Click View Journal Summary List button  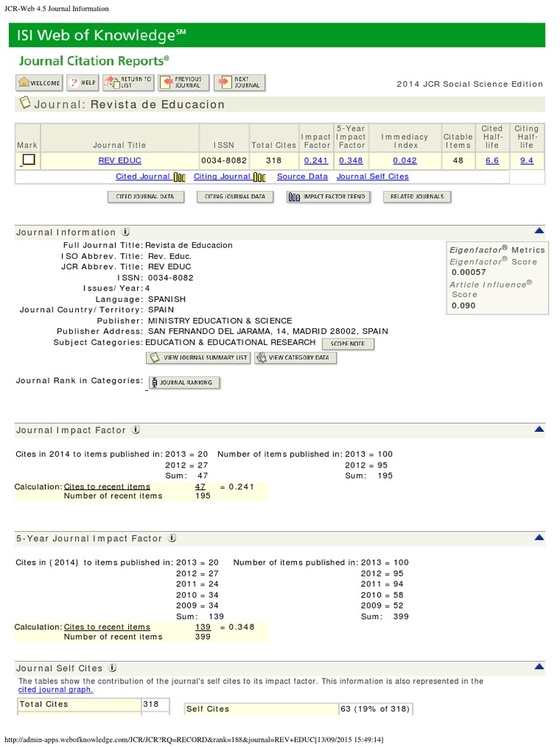[198, 357]
